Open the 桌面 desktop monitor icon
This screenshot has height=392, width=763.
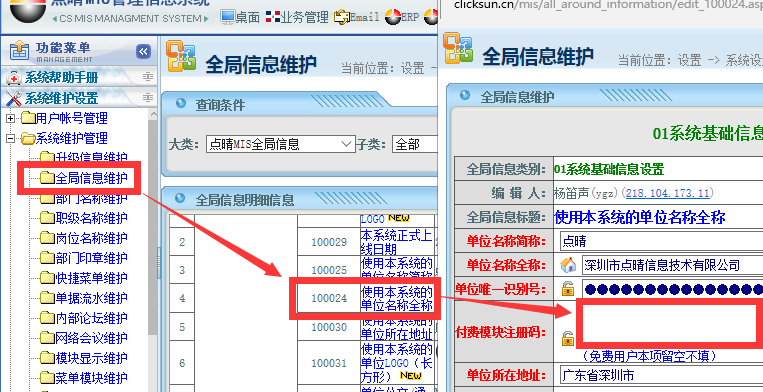click(228, 18)
